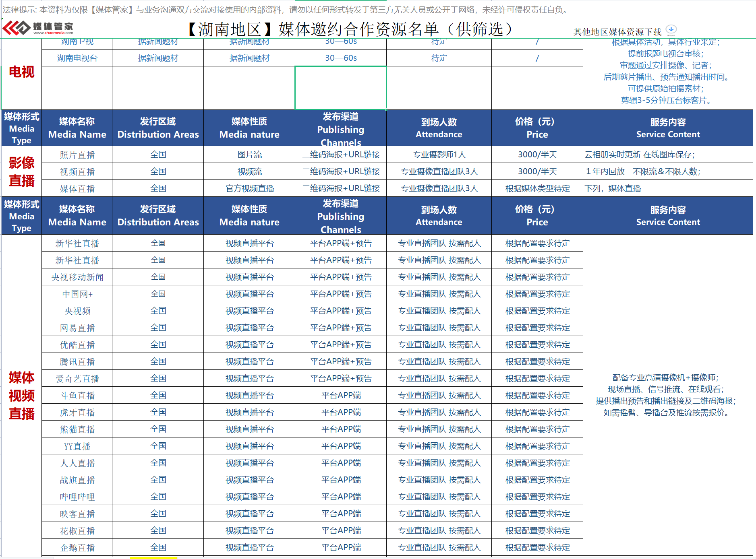Select the green-outlined active empty cell
This screenshot has height=559, width=756.
tap(341, 88)
